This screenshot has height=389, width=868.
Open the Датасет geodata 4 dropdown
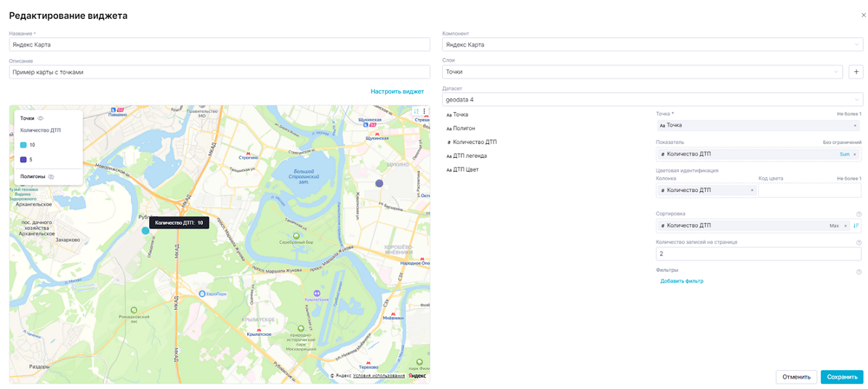pyautogui.click(x=652, y=100)
